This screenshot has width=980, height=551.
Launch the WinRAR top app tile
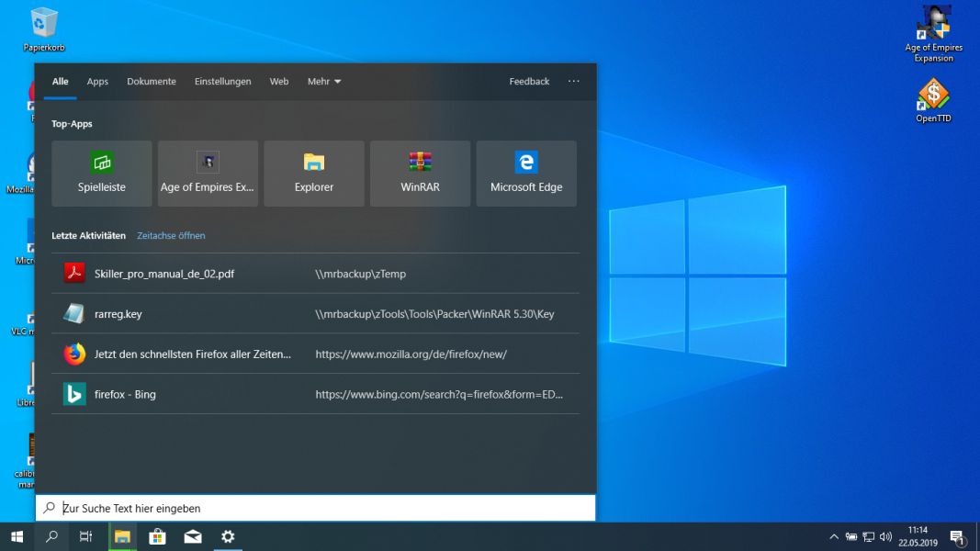420,173
